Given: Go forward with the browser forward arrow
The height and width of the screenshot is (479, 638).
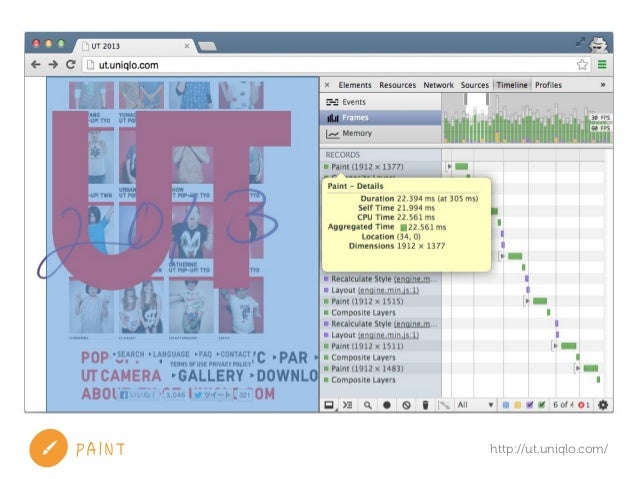Looking at the screenshot, I should click(53, 64).
